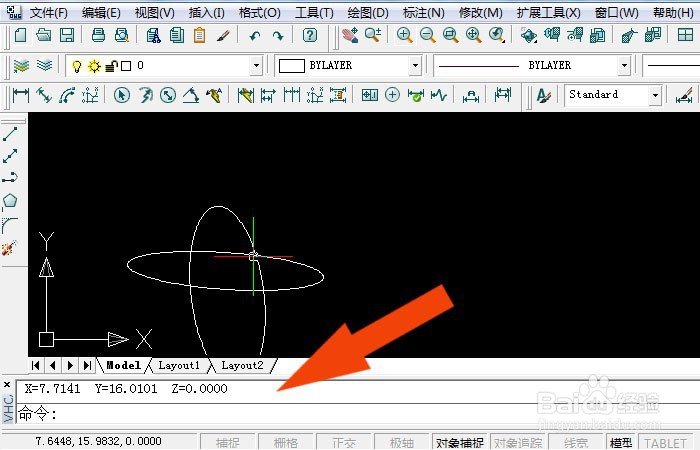Open the Tolerance tool icon
Image resolution: width=700 pixels, height=450 pixels.
370,95
